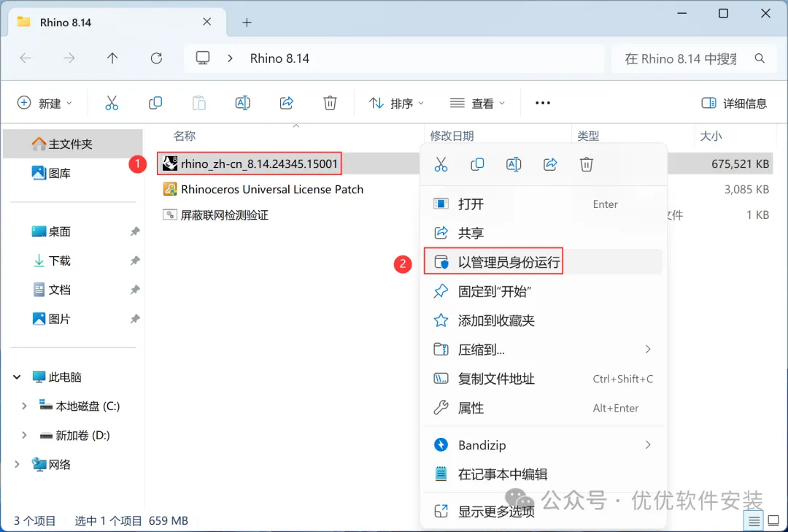Expand the 本地磁盘 (C:) node
The height and width of the screenshot is (532, 788).
(23, 406)
